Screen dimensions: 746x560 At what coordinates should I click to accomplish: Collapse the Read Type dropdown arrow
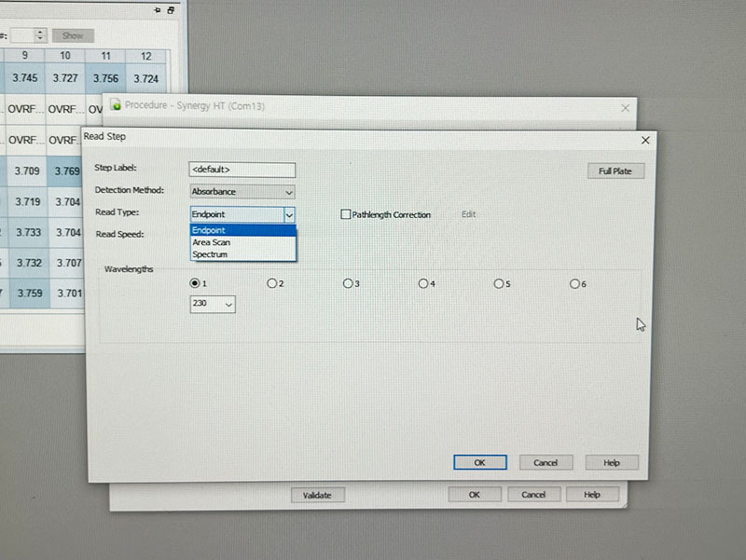[289, 214]
